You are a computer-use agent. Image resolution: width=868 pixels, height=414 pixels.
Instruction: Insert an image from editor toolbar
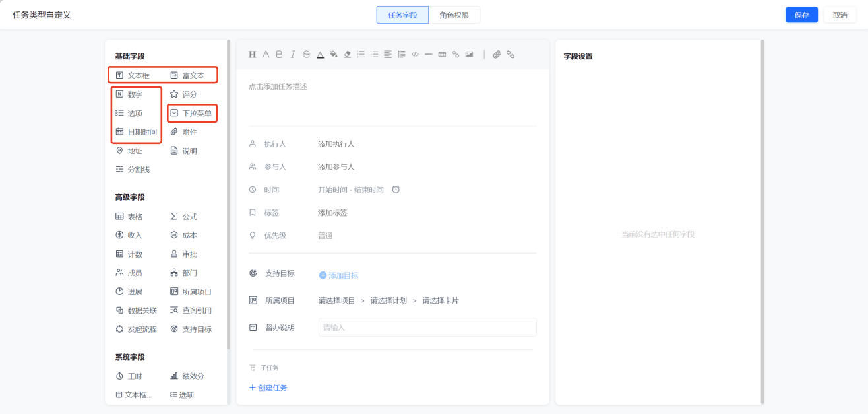pos(469,55)
